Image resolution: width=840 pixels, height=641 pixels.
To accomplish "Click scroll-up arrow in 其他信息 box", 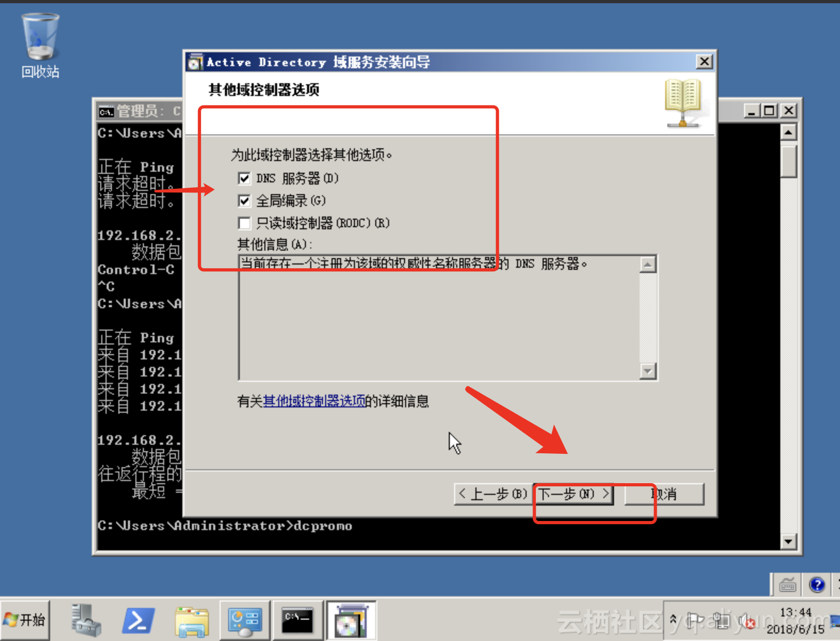I will 648,265.
